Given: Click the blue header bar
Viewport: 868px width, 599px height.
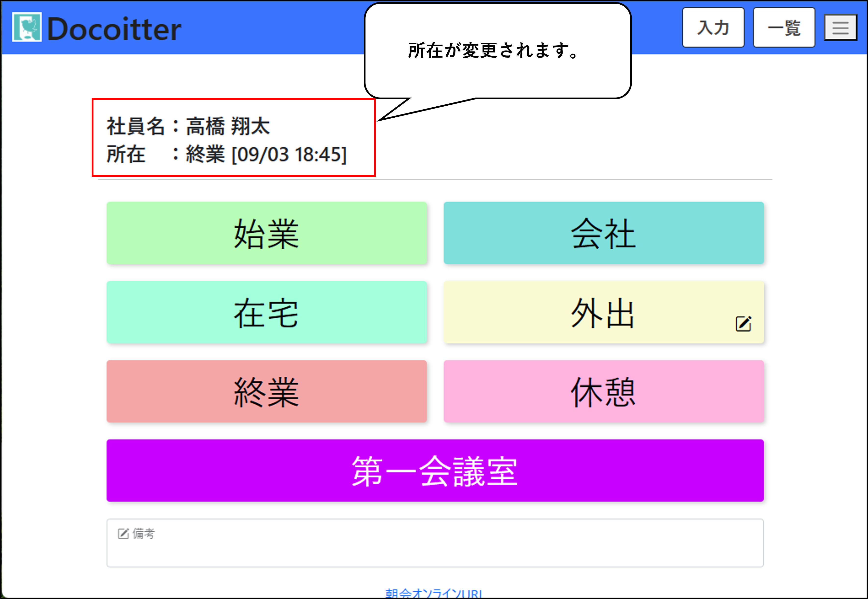Looking at the screenshot, I should pos(274,28).
